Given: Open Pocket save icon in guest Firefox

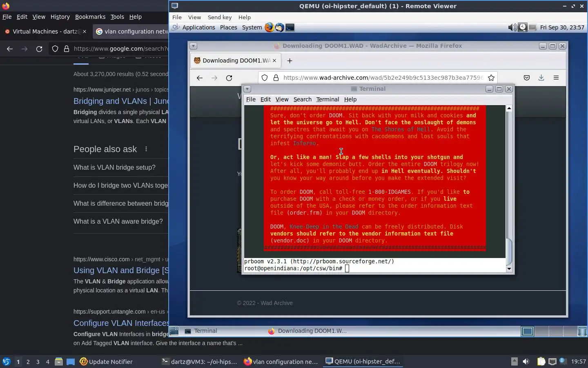Looking at the screenshot, I should point(527,78).
